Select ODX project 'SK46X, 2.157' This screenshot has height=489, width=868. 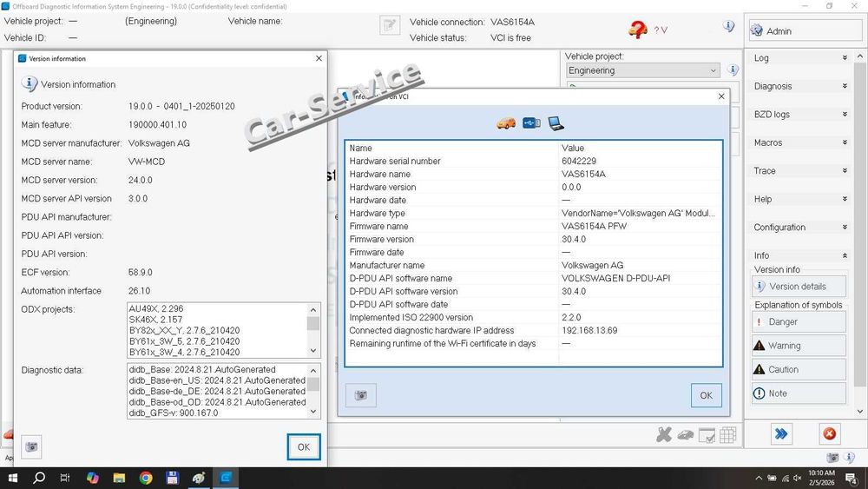point(155,320)
